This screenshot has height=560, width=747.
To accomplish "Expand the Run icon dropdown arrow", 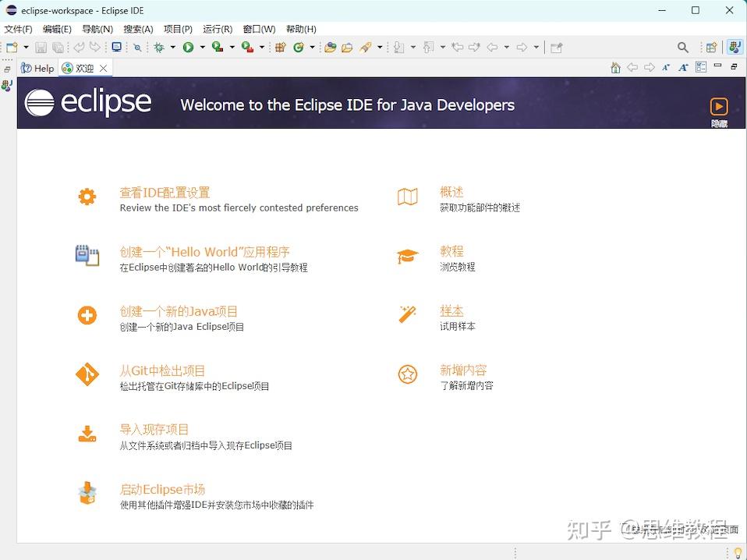I will [x=202, y=48].
